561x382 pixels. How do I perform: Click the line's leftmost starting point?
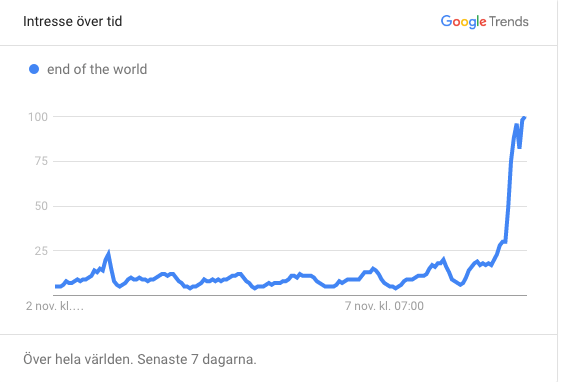pos(56,286)
